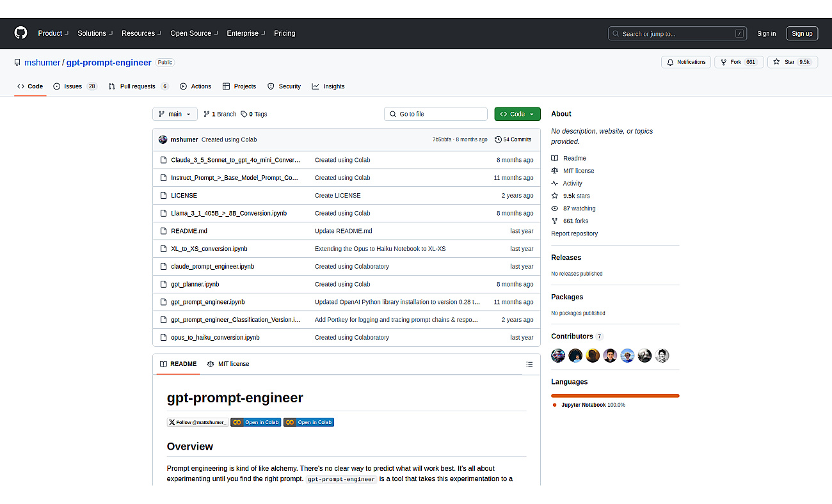This screenshot has width=832, height=504.
Task: Click the Sign up button
Action: [x=802, y=33]
